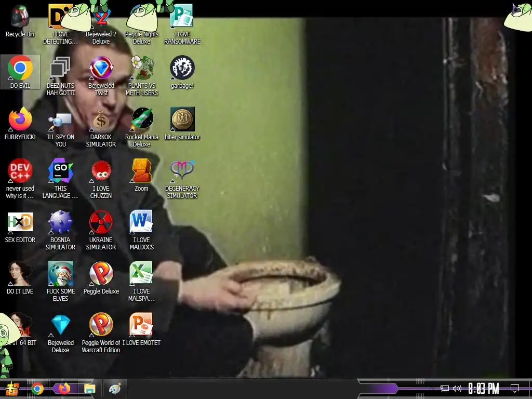This screenshot has height=399, width=532.
Task: Select the Chrome shortcut labeled 'DO EVIL'
Action: click(20, 72)
